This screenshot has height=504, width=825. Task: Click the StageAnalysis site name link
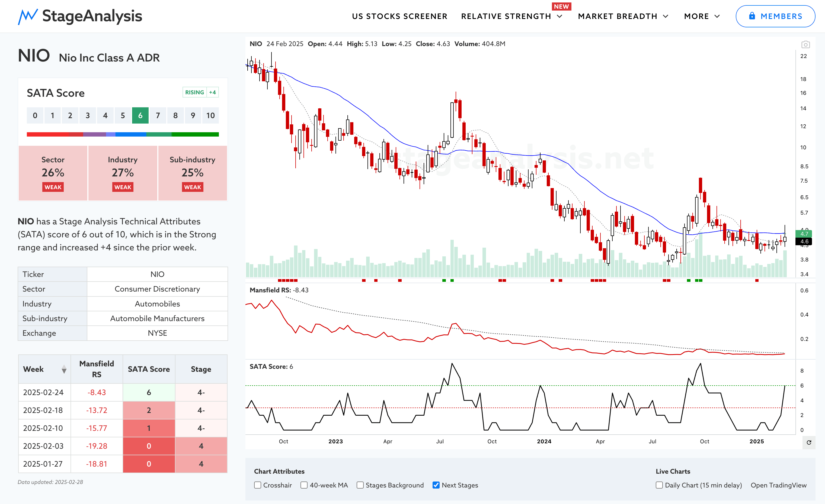92,16
